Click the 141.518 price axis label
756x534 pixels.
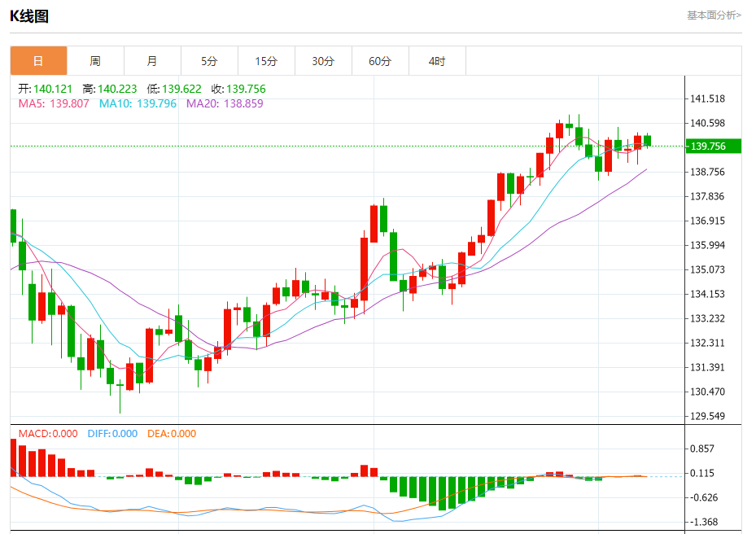coord(707,98)
